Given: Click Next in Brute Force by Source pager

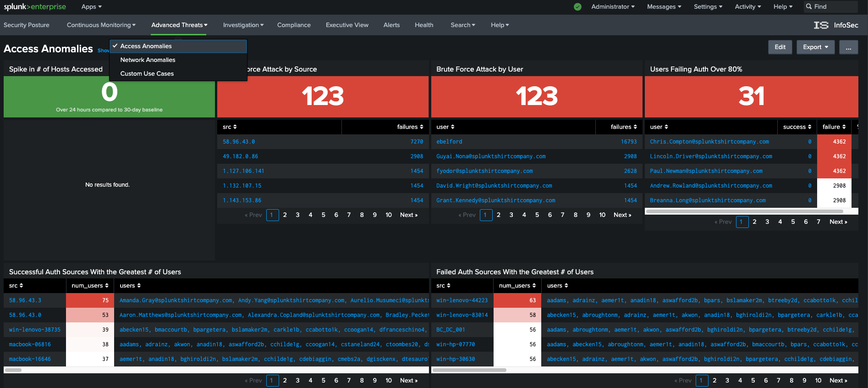Looking at the screenshot, I should (x=409, y=215).
